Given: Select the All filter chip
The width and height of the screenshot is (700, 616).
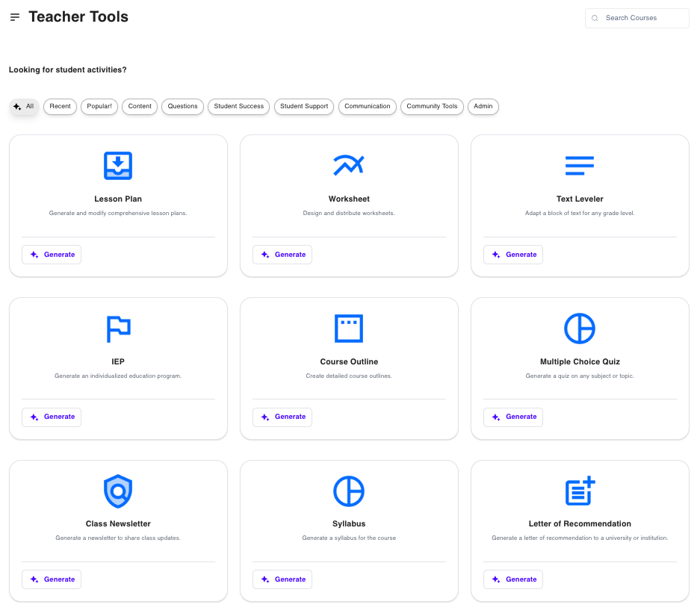Looking at the screenshot, I should click(x=24, y=107).
